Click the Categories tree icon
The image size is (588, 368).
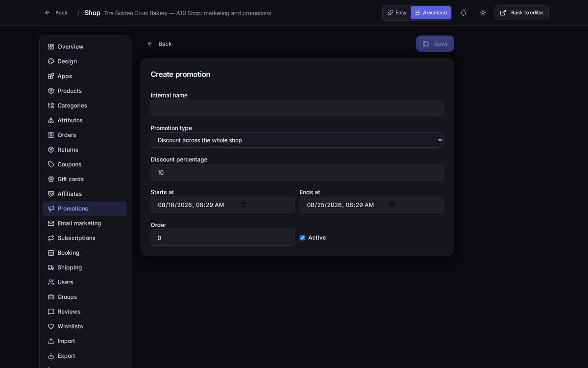click(51, 105)
